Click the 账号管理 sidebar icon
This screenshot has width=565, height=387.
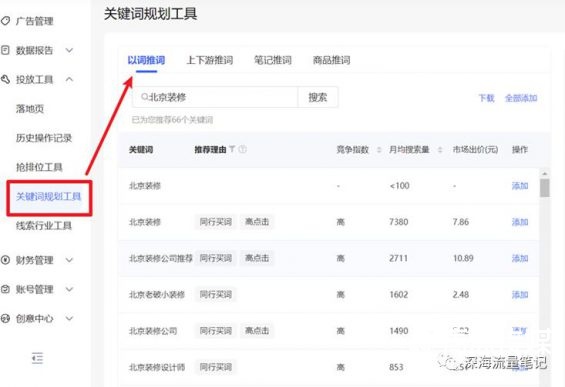coord(5,289)
